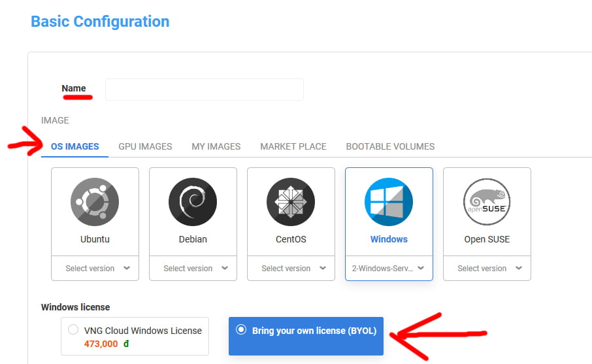Open the Windows server version dropdown

389,269
